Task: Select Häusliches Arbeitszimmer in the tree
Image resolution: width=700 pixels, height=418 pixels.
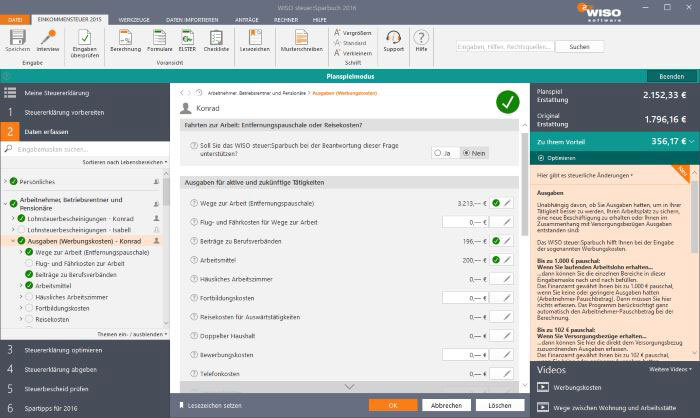Action: (x=69, y=297)
